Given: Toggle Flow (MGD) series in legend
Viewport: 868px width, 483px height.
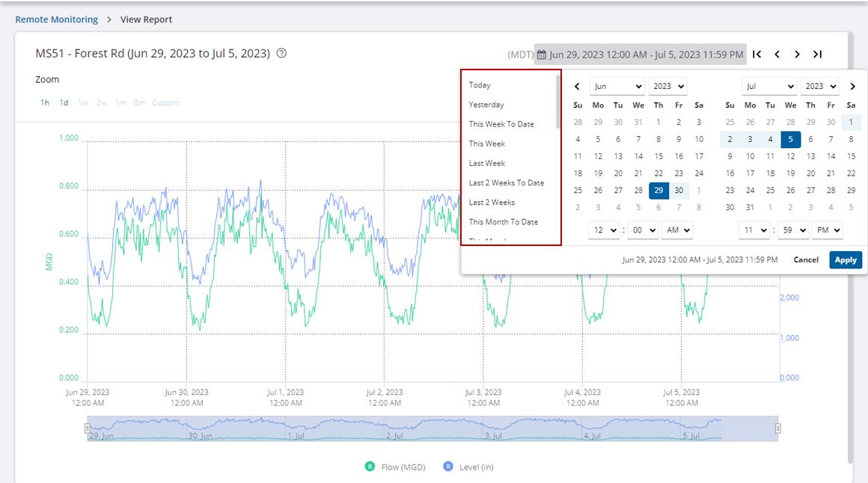Looking at the screenshot, I should click(x=370, y=467).
